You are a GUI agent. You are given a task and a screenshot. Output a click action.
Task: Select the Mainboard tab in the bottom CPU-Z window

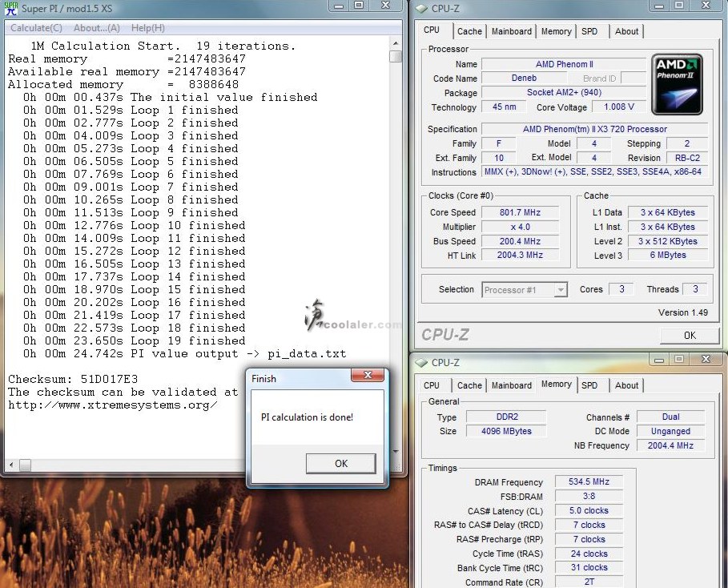(x=511, y=385)
